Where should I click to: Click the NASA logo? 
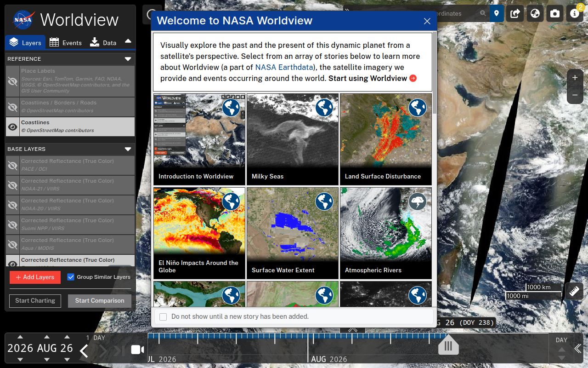(x=23, y=20)
